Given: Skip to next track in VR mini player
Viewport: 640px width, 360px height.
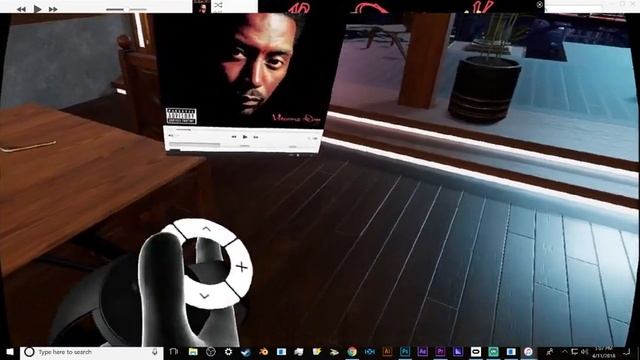Looking at the screenshot, I should point(256,137).
